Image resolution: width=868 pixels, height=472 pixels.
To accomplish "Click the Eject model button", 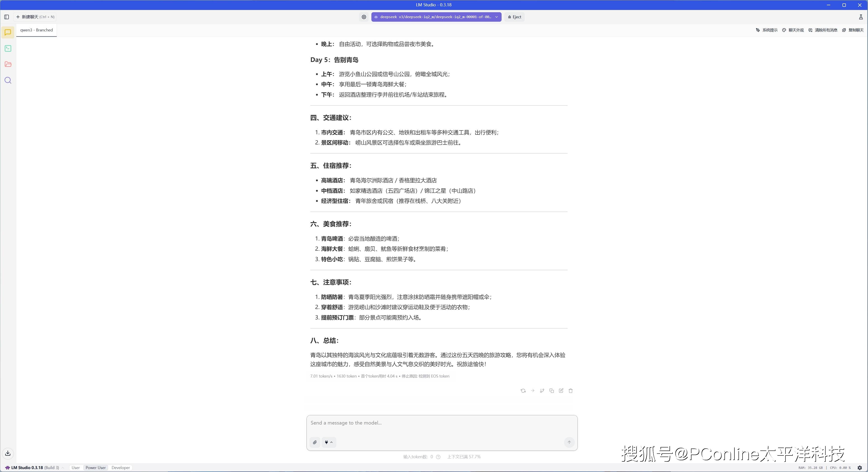I will coord(514,17).
